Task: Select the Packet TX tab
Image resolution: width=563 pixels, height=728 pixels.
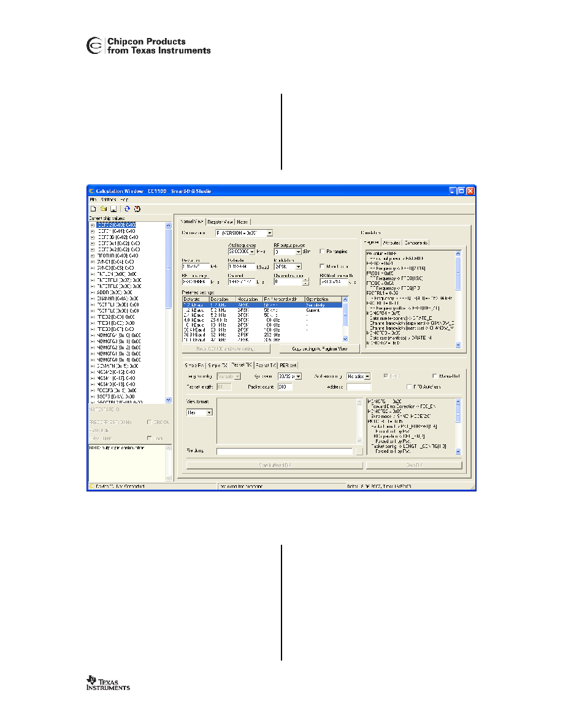Action: (x=266, y=365)
